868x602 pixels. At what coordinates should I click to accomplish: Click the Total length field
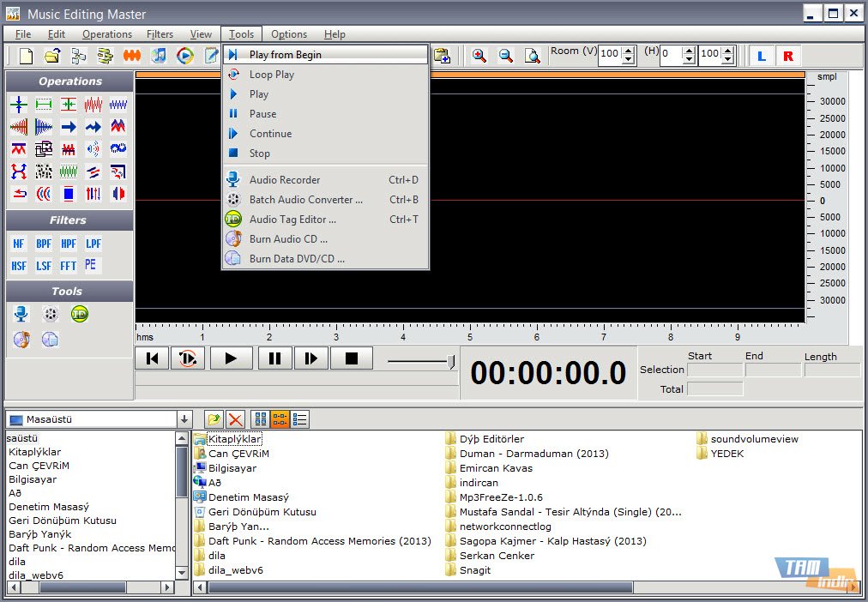coord(714,389)
